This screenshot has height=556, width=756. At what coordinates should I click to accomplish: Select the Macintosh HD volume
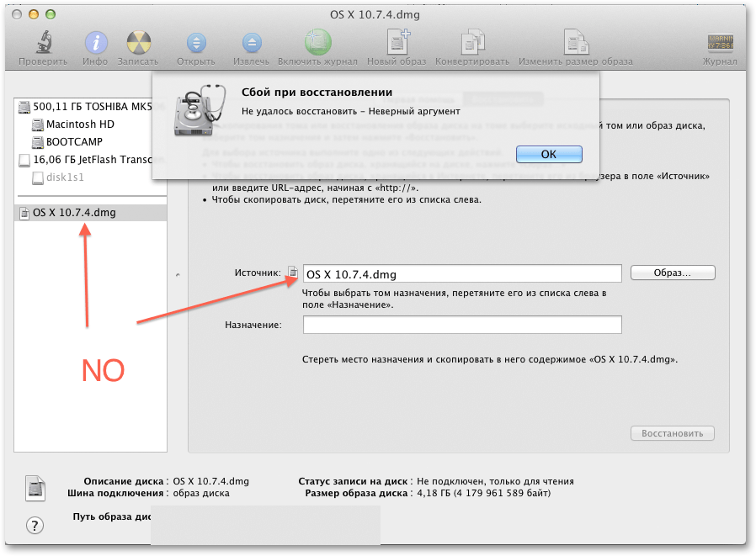80,124
